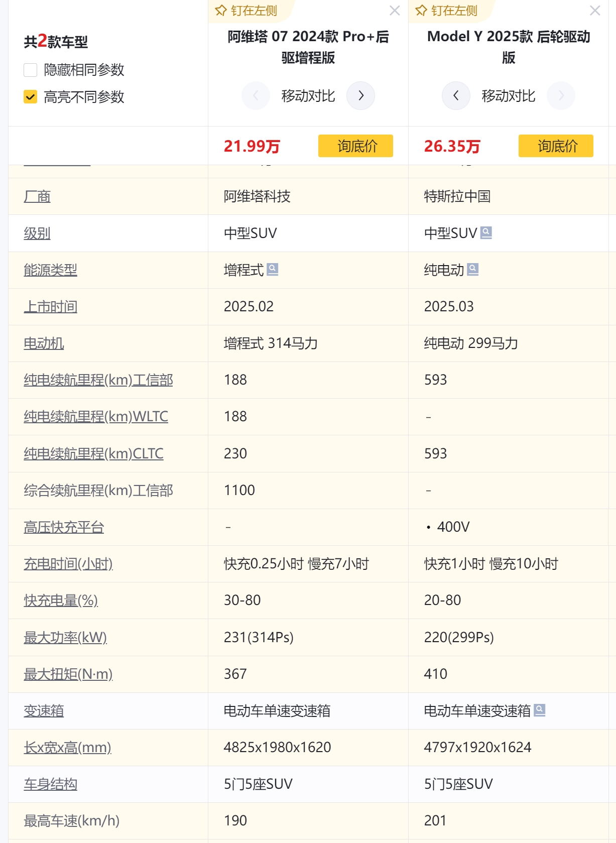
Task: Open the 快充电量(%) parameter link
Action: (x=61, y=600)
